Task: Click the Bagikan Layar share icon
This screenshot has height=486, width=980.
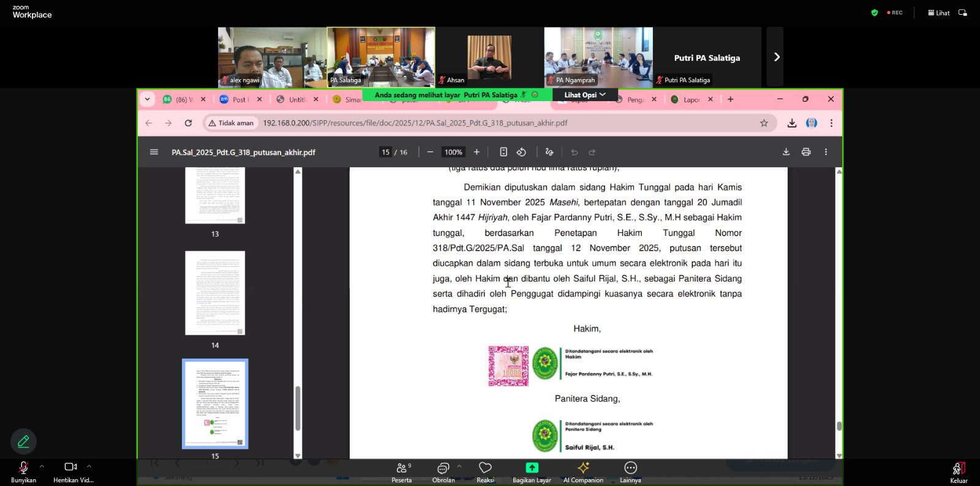Action: (532, 468)
